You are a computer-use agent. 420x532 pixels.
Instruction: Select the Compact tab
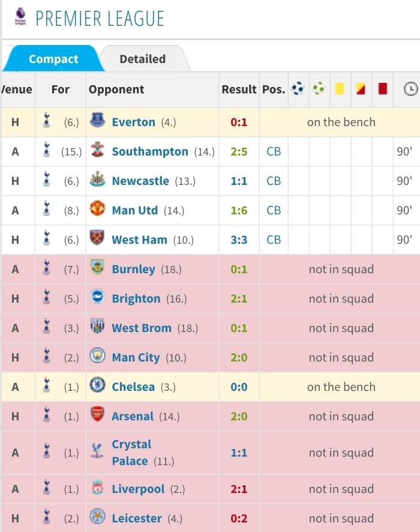(53, 59)
